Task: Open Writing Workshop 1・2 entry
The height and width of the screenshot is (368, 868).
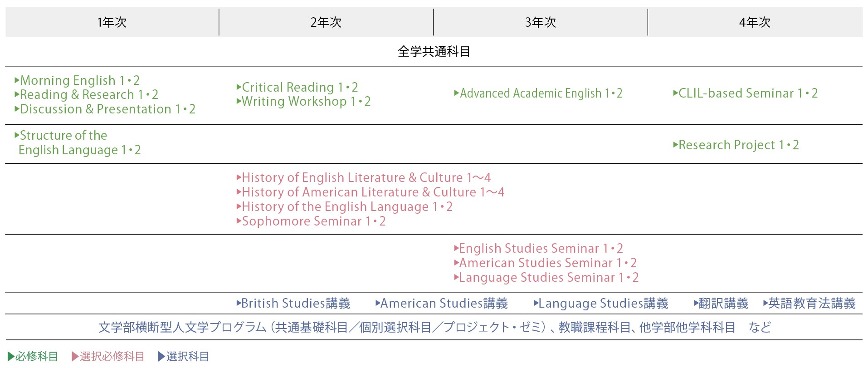Action: click(x=303, y=102)
